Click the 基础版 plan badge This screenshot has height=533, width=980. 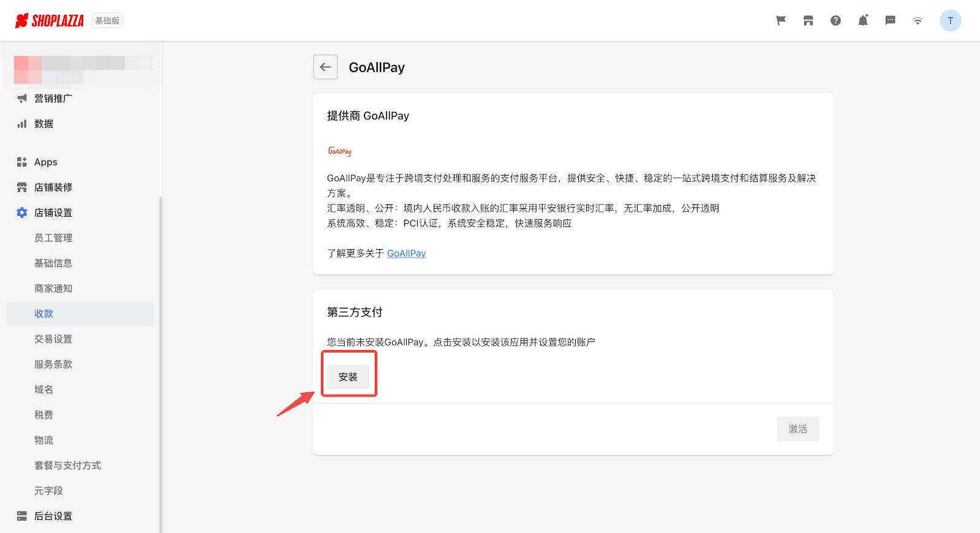(x=107, y=21)
